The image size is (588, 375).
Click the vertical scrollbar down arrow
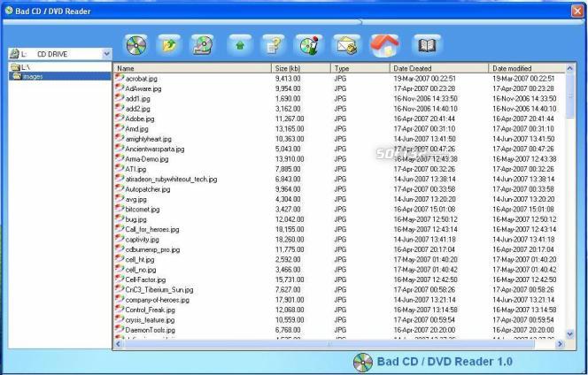570,333
